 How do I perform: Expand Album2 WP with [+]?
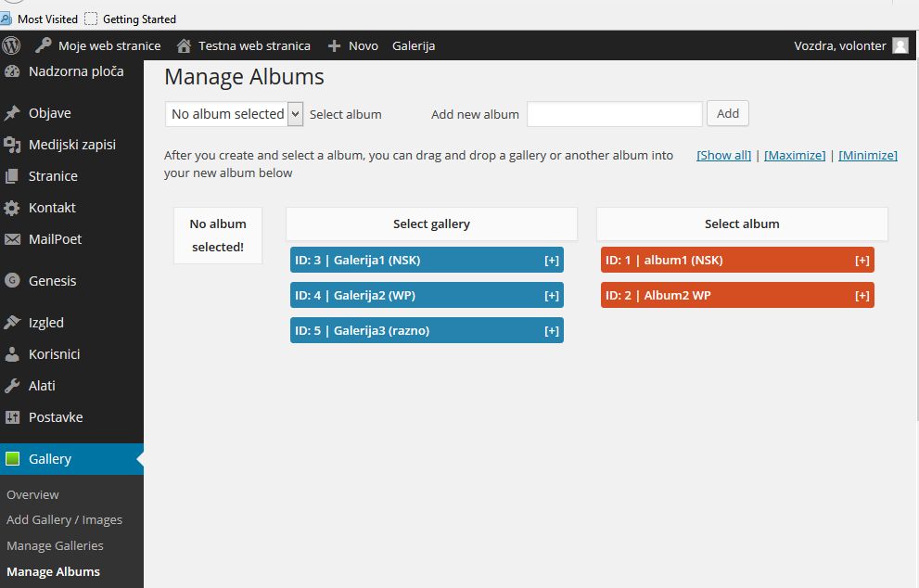point(862,296)
